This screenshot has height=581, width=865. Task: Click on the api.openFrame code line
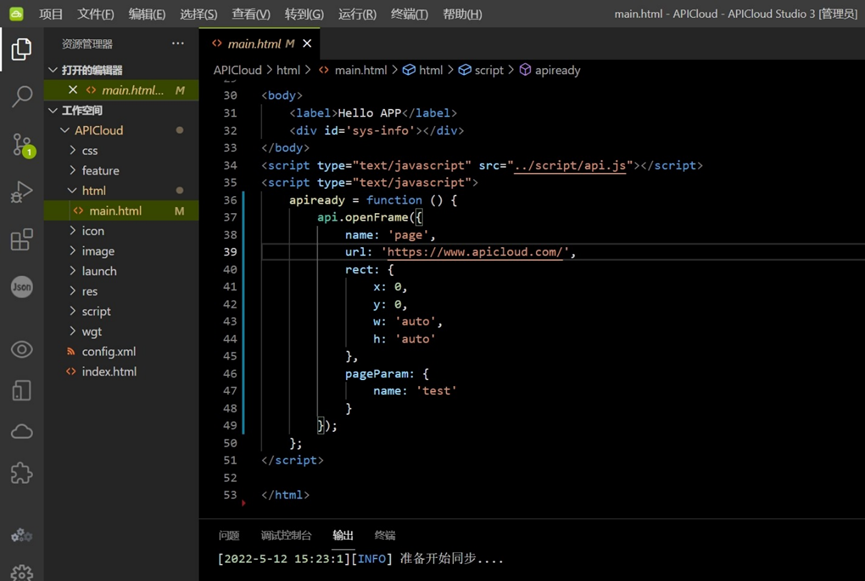(x=370, y=217)
